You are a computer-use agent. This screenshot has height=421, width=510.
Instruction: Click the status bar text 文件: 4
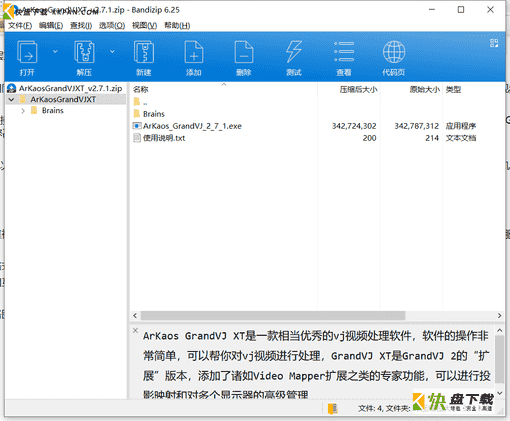(x=371, y=408)
